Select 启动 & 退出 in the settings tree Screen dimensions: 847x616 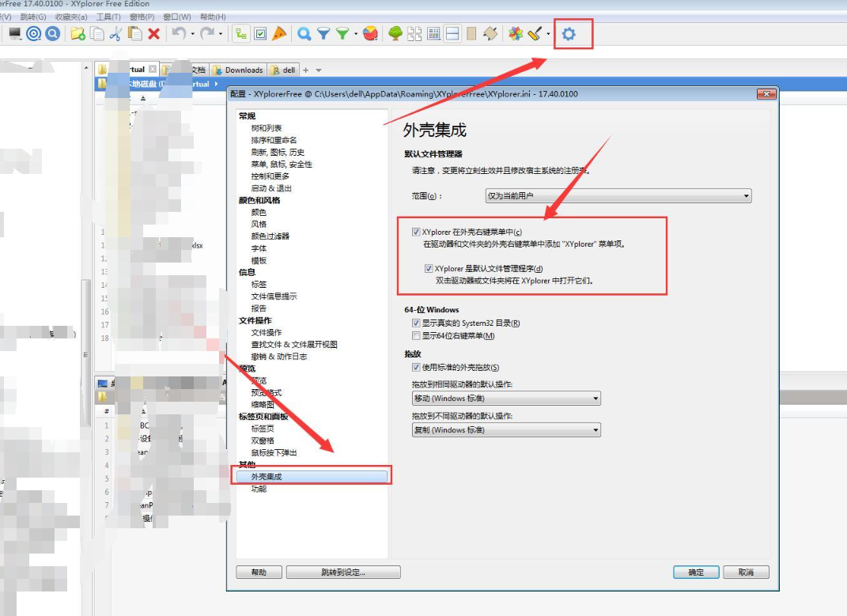(x=271, y=188)
